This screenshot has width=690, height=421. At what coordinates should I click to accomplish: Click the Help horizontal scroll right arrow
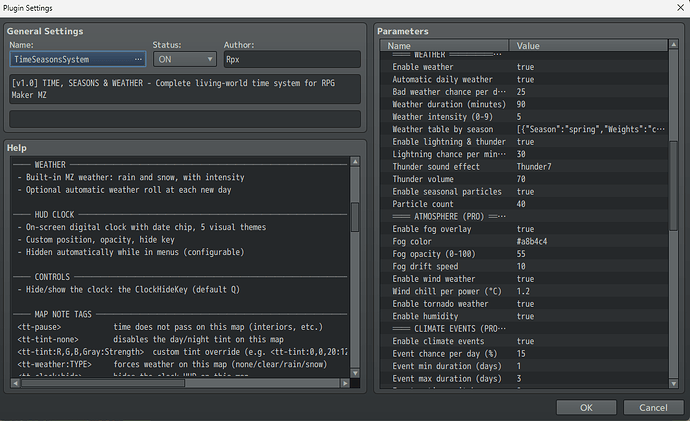[x=345, y=383]
